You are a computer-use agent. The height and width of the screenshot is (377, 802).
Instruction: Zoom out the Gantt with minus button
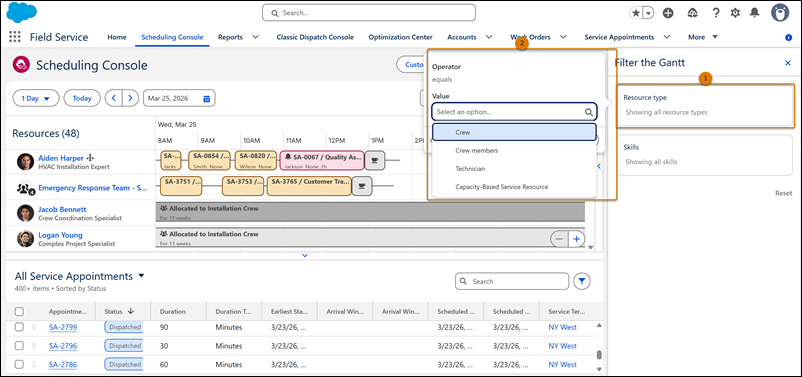(559, 239)
